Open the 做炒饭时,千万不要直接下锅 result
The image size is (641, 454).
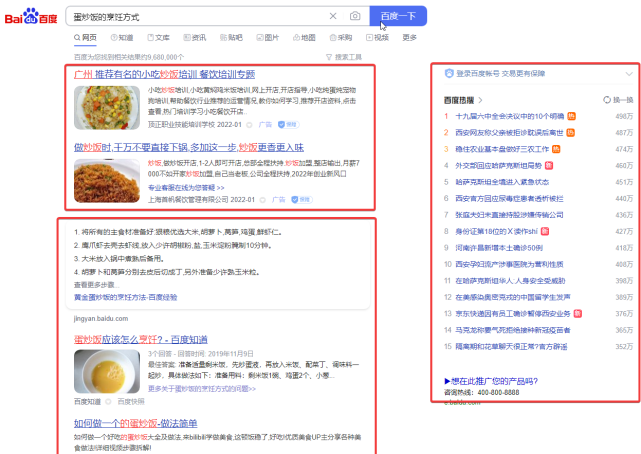[189, 148]
